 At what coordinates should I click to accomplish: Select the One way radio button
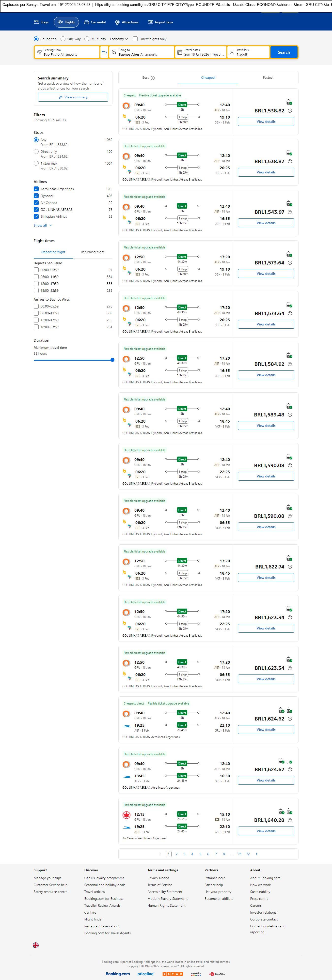[x=63, y=39]
